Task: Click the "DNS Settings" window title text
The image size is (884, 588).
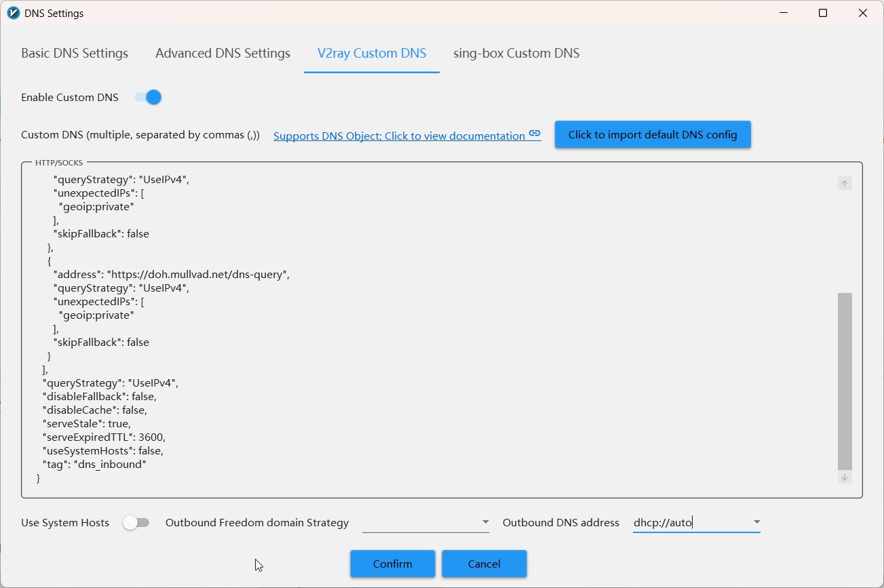Action: (x=54, y=14)
